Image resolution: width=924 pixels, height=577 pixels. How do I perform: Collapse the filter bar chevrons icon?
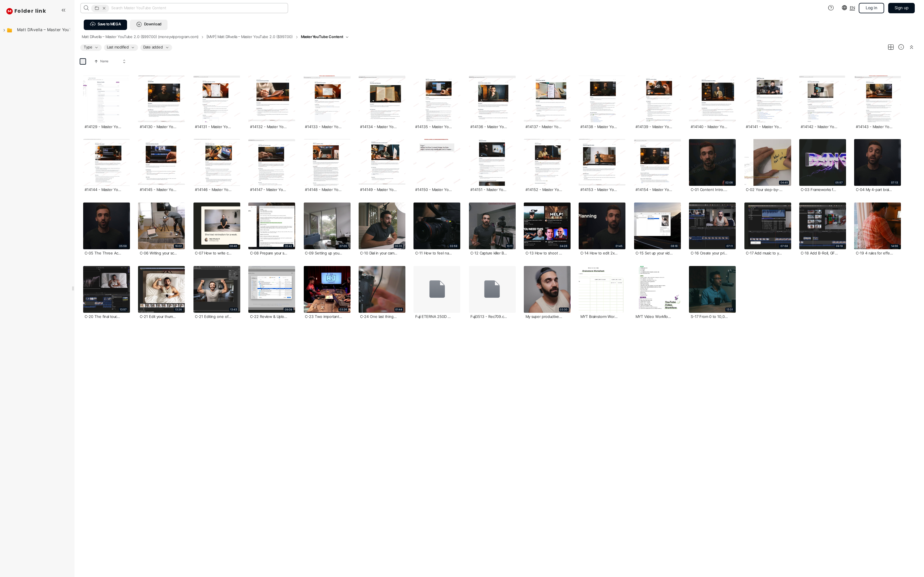[x=911, y=47]
